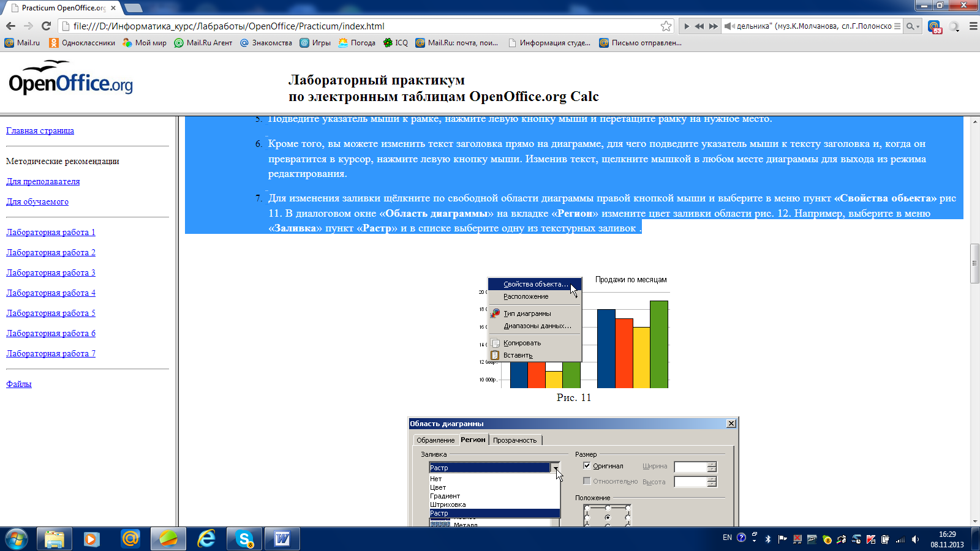Open the system tray volume control
Image resolution: width=980 pixels, height=551 pixels.
[x=915, y=539]
